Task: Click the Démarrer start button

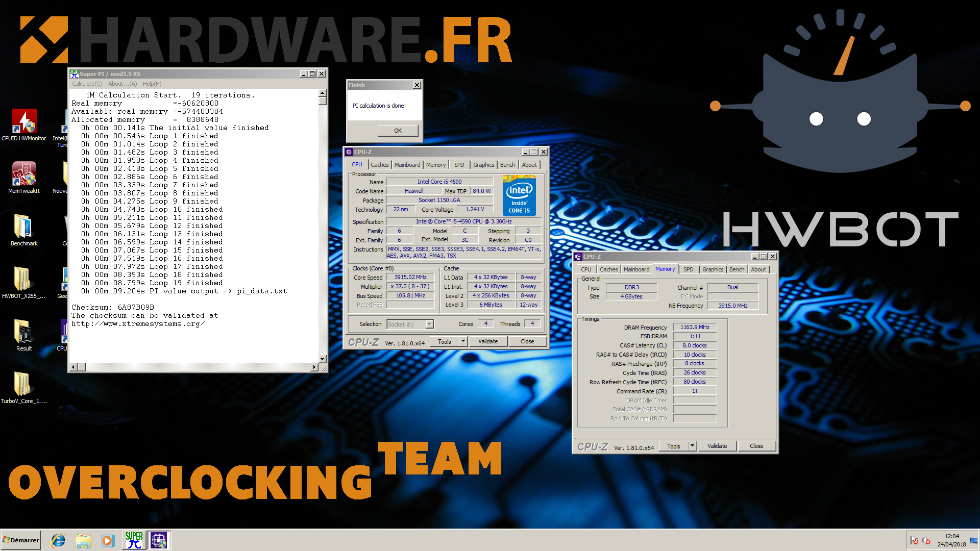Action: [x=20, y=540]
